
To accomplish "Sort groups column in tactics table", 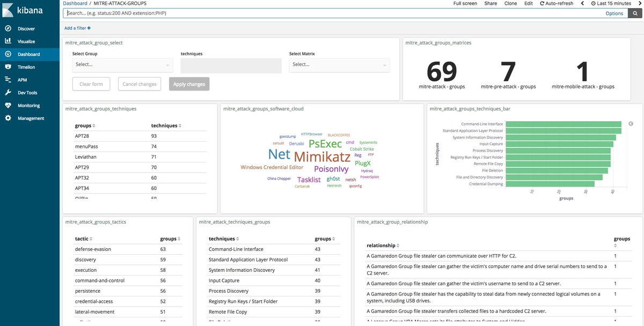I will coord(178,239).
